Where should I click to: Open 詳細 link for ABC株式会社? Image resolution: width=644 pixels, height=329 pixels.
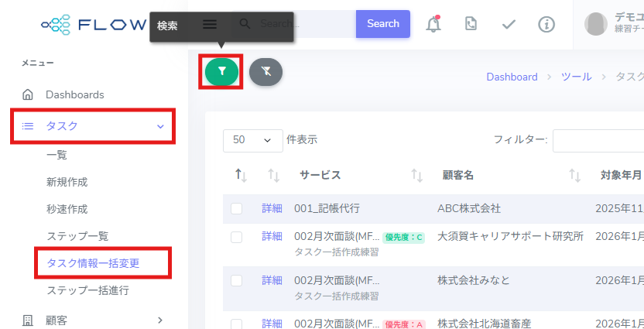click(x=272, y=208)
